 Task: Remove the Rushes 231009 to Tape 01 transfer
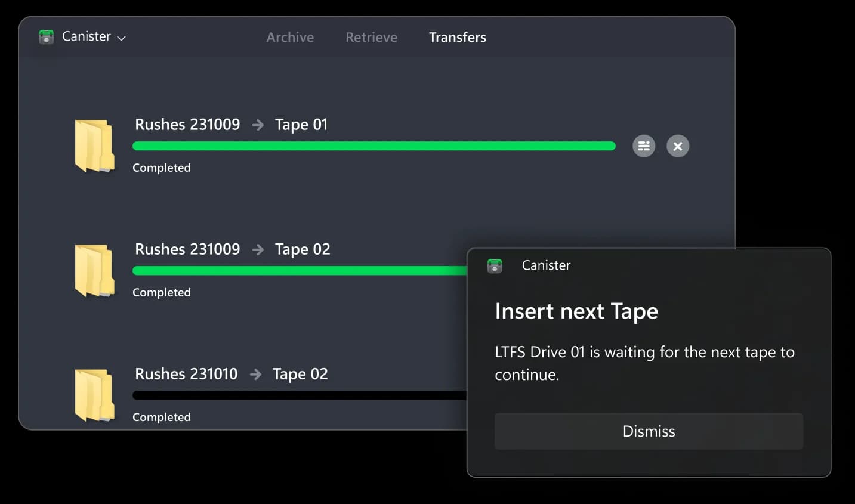point(678,146)
